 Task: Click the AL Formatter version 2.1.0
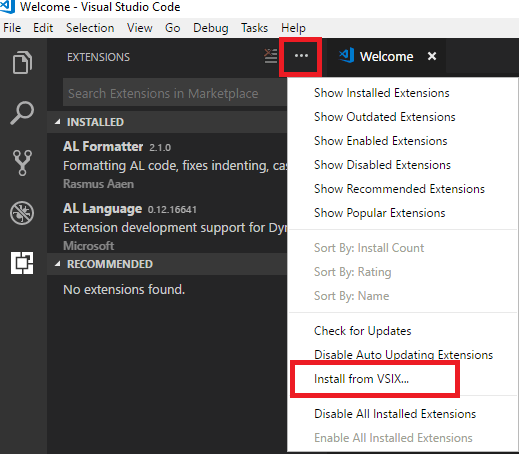click(x=160, y=147)
